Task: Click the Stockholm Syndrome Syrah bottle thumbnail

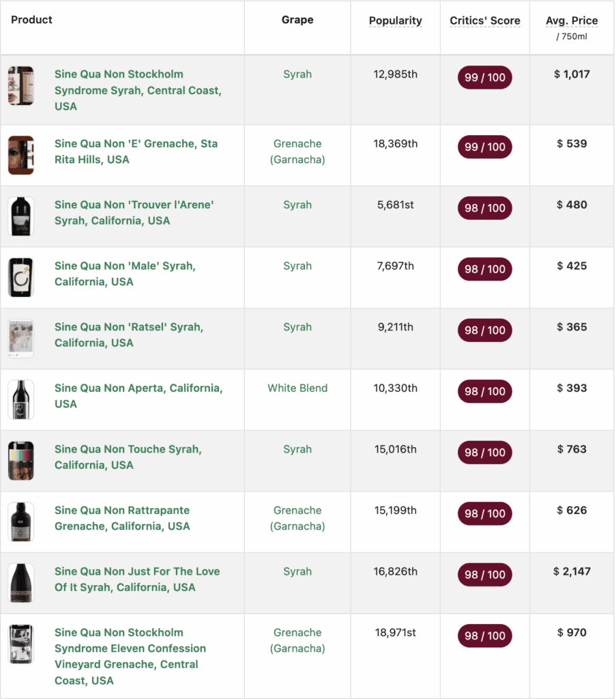Action: click(21, 86)
